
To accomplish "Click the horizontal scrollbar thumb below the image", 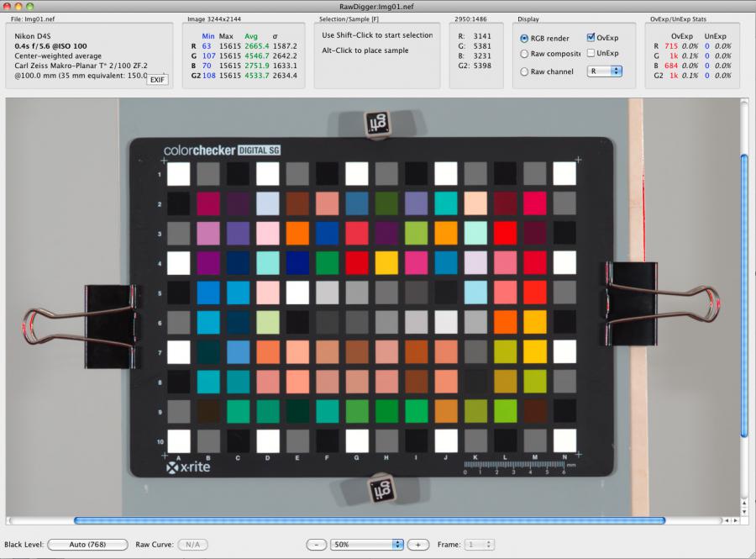I will (370, 521).
